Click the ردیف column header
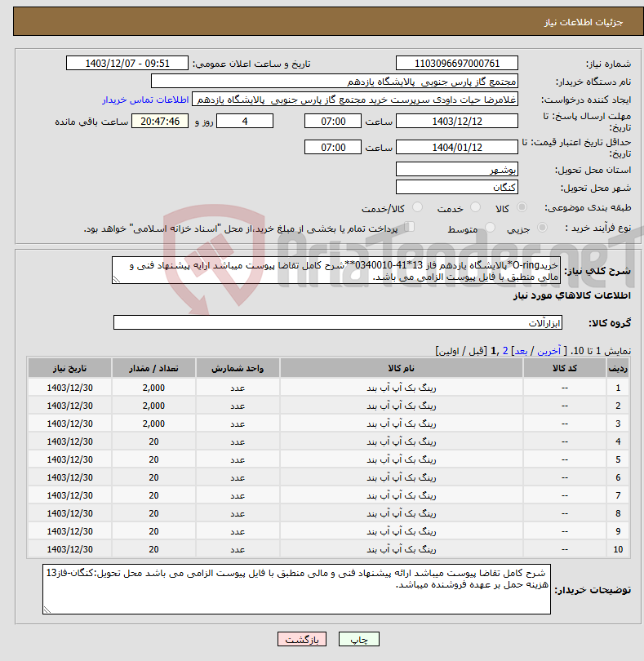644x661 pixels. click(x=618, y=368)
